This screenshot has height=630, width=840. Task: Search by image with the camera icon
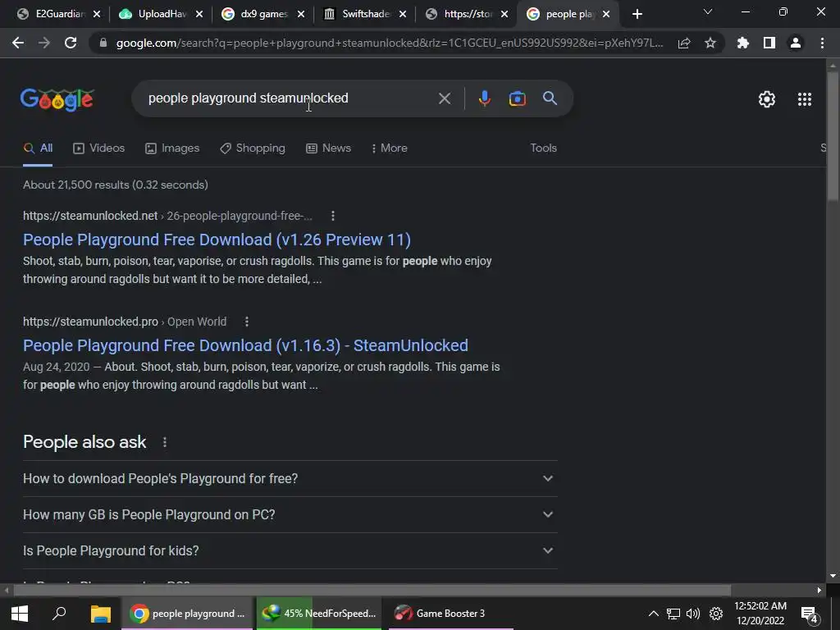click(x=518, y=98)
